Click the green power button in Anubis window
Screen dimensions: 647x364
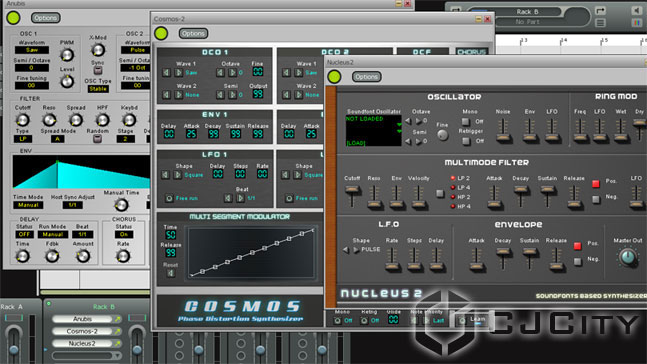[13, 18]
